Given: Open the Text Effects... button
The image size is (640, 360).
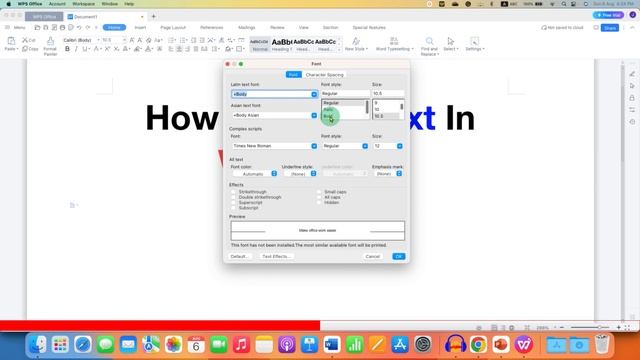Looking at the screenshot, I should [x=276, y=256].
